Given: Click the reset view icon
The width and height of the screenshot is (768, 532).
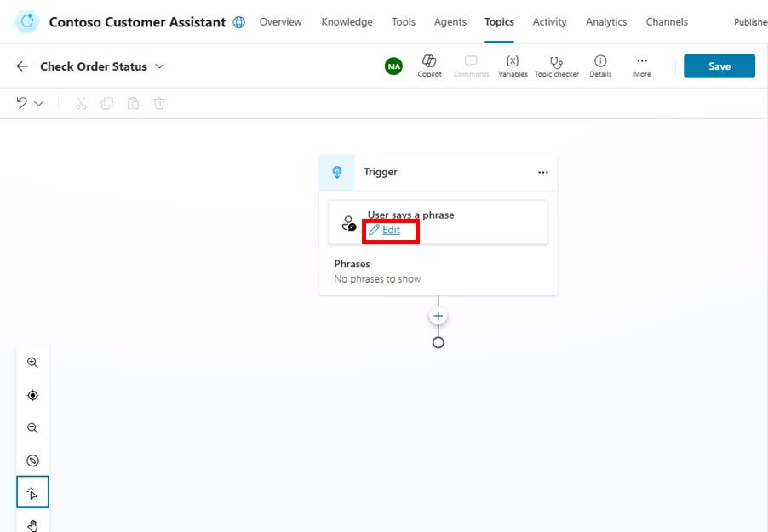Looking at the screenshot, I should 33,460.
